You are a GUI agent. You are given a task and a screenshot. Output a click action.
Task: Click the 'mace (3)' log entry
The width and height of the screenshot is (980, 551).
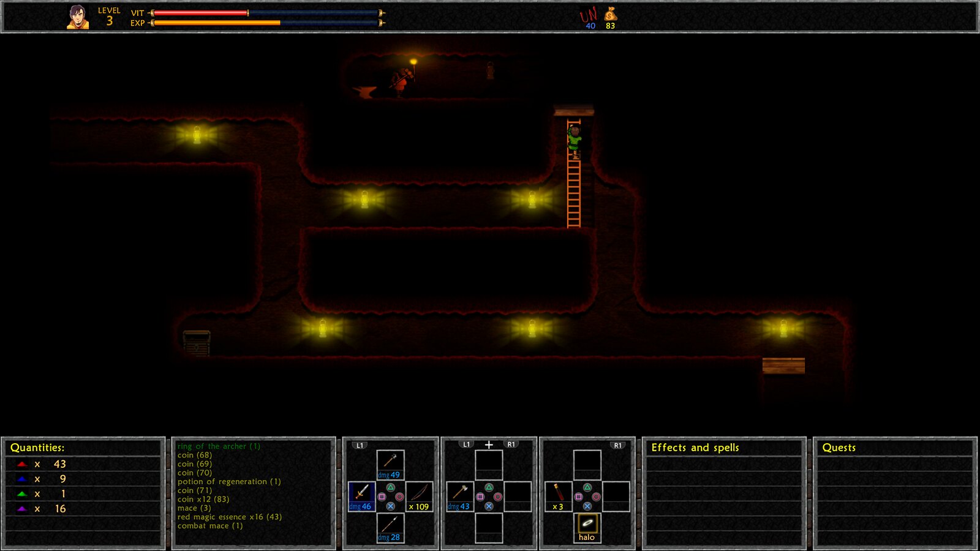pos(194,508)
